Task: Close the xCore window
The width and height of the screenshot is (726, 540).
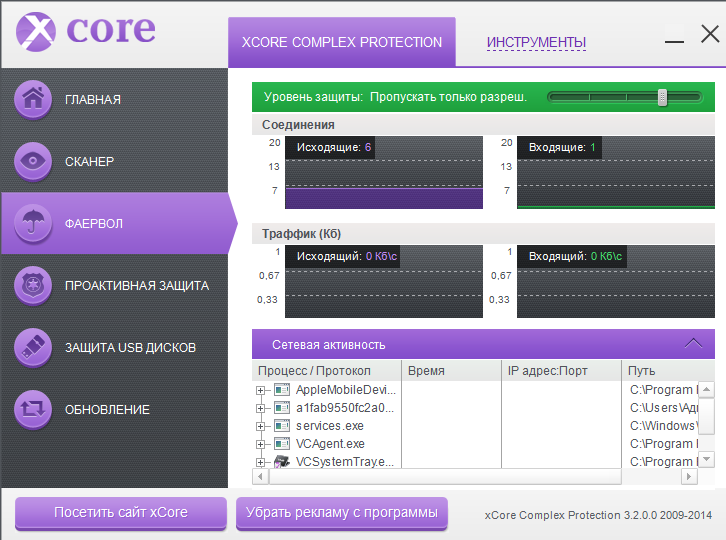Action: click(x=710, y=34)
